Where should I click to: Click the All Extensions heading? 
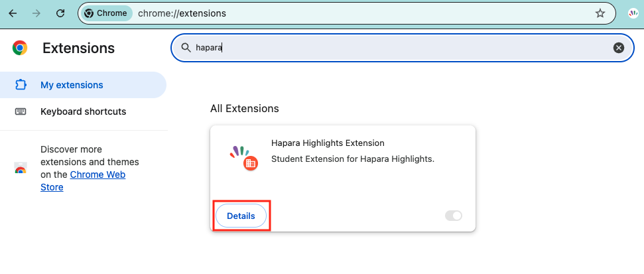pos(244,109)
